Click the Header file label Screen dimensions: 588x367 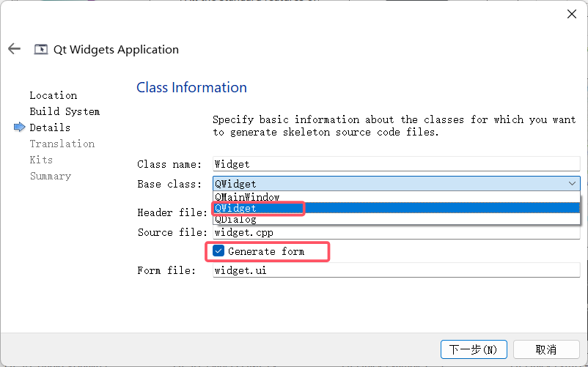(172, 212)
